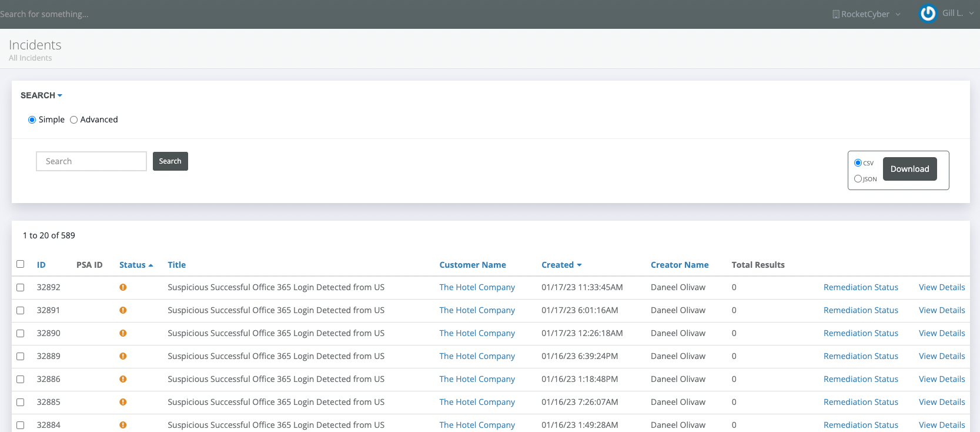Click the RocketCyber building icon
The height and width of the screenshot is (432, 980).
[835, 14]
